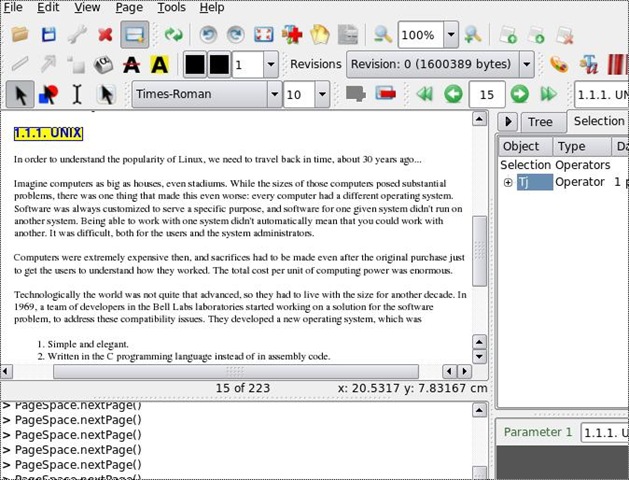
Task: Click the green magnifier zoom in icon
Action: point(473,34)
